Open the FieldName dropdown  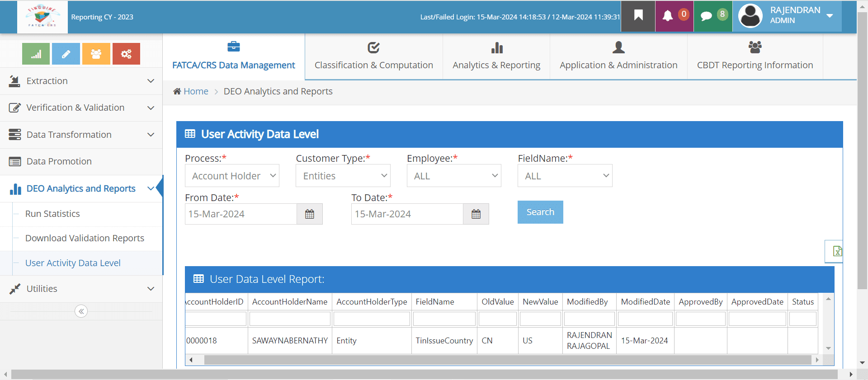(x=565, y=176)
